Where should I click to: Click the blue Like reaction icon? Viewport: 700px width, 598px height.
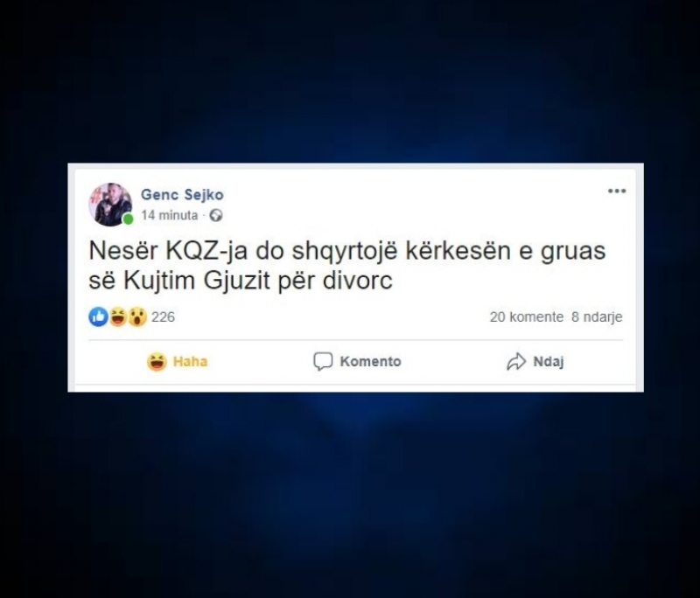[x=98, y=317]
